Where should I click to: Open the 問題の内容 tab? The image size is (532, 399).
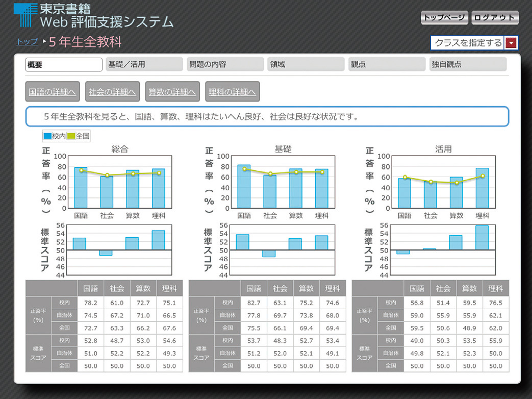[225, 64]
